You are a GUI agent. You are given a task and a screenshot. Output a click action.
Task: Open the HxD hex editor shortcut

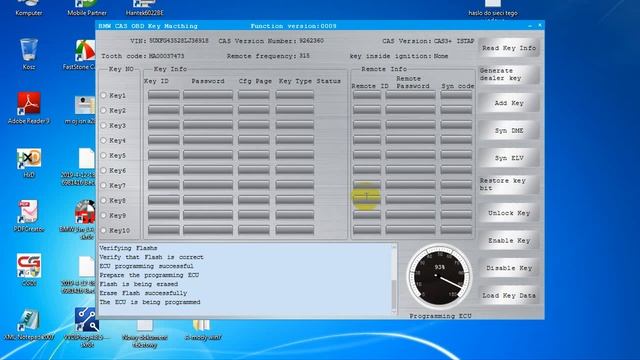pos(29,162)
